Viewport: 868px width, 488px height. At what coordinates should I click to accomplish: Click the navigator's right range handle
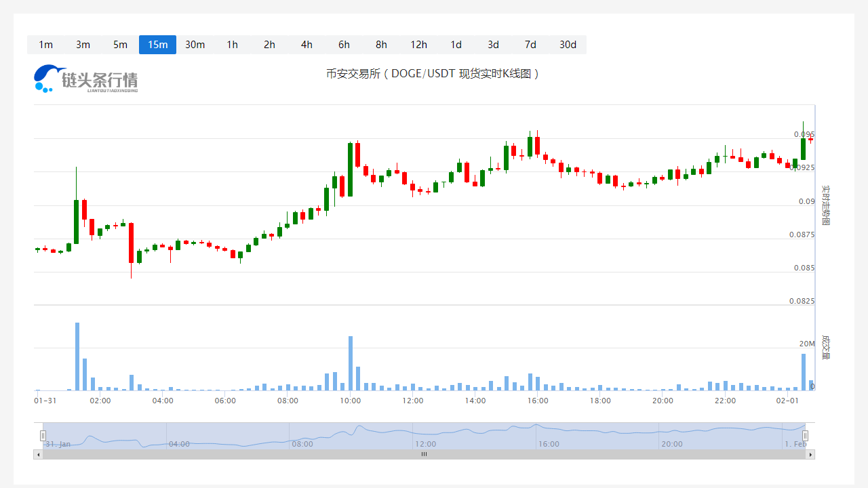tap(806, 436)
